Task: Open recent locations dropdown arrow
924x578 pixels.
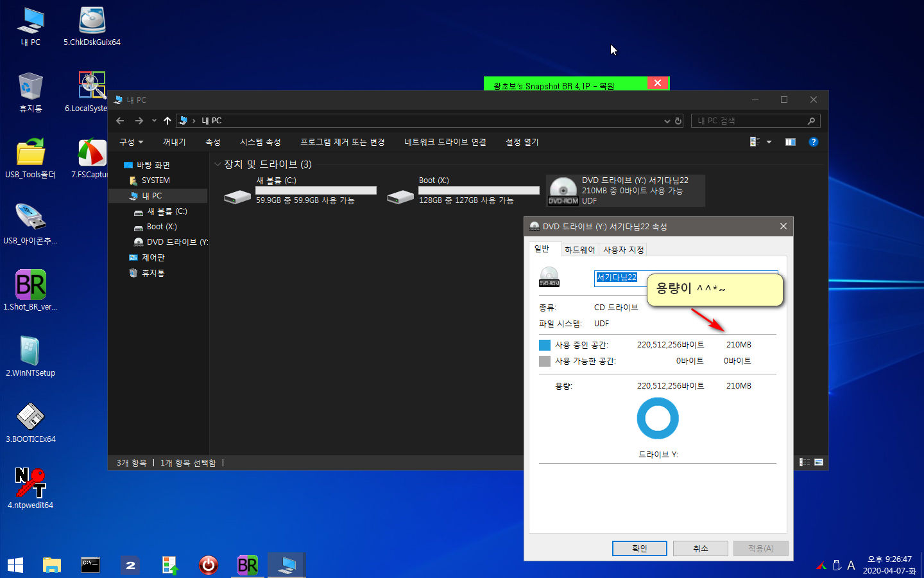Action: click(154, 121)
